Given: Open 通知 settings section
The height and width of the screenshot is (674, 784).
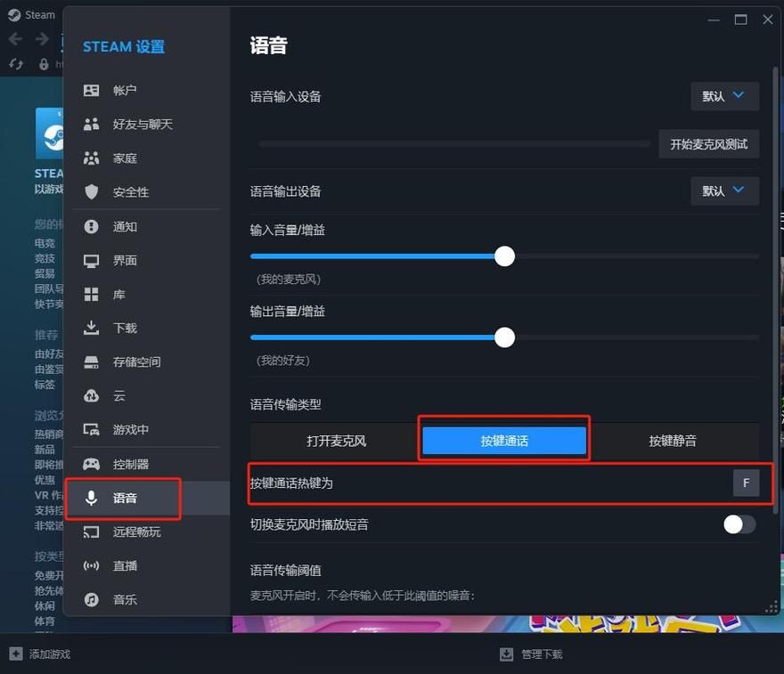Looking at the screenshot, I should point(146,226).
